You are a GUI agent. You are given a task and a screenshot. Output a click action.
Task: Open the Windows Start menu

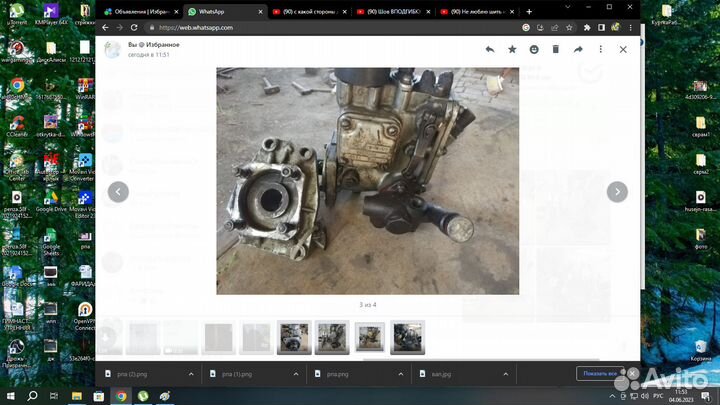pyautogui.click(x=8, y=396)
